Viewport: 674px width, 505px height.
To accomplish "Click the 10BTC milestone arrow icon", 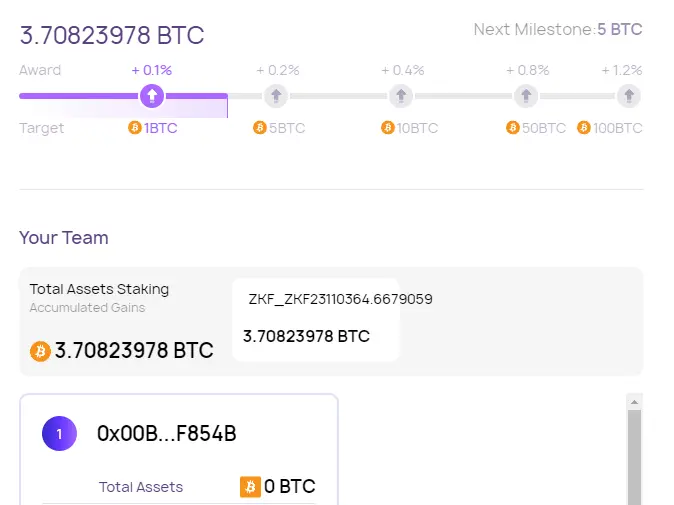I will coord(401,96).
